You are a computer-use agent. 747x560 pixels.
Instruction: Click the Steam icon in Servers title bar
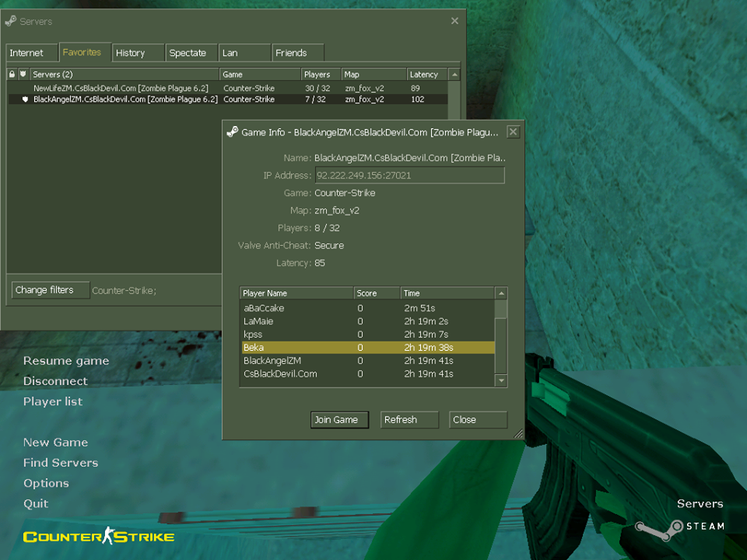pos(10,22)
